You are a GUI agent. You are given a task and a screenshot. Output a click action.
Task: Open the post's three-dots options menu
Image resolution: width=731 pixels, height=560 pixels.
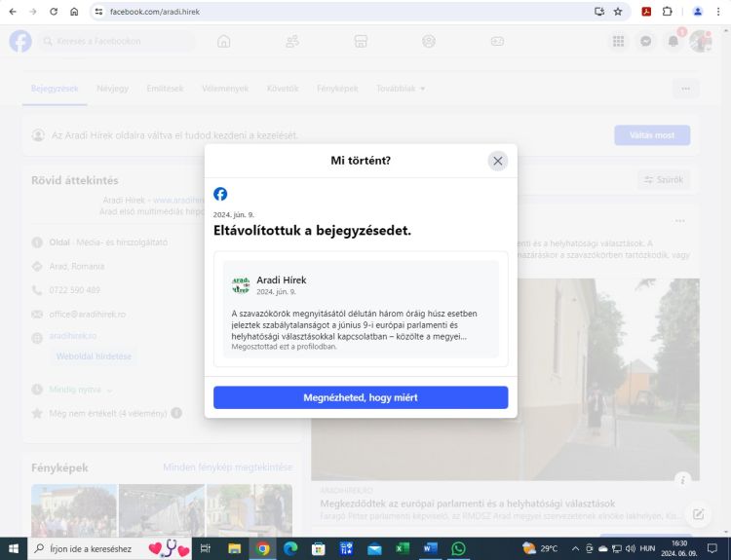tap(679, 221)
